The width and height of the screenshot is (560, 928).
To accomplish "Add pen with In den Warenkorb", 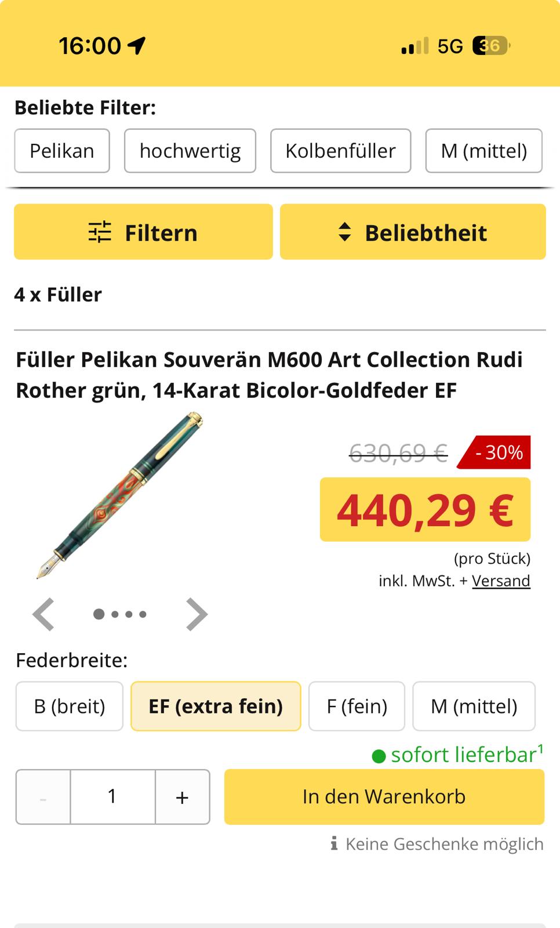I will (384, 796).
